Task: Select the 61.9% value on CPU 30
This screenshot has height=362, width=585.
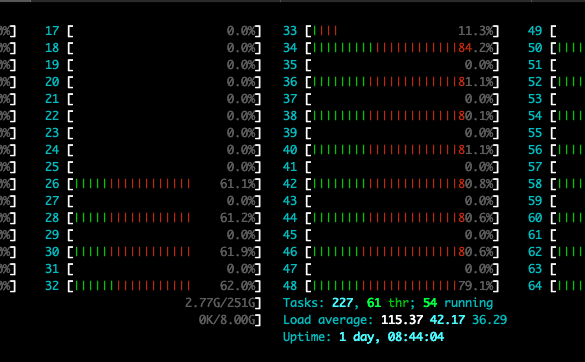Action: click(237, 252)
